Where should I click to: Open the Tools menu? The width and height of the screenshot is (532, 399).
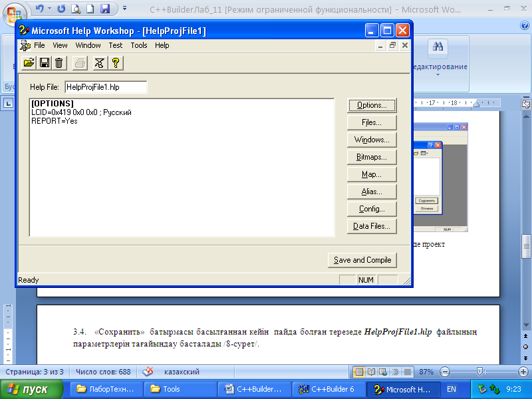(139, 45)
